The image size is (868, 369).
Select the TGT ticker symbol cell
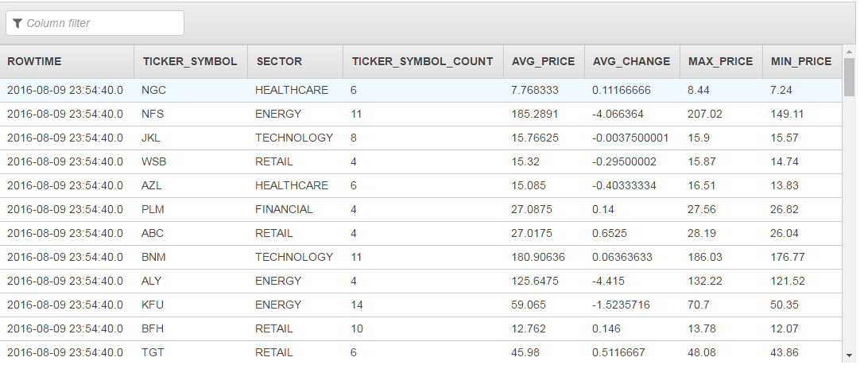[153, 352]
